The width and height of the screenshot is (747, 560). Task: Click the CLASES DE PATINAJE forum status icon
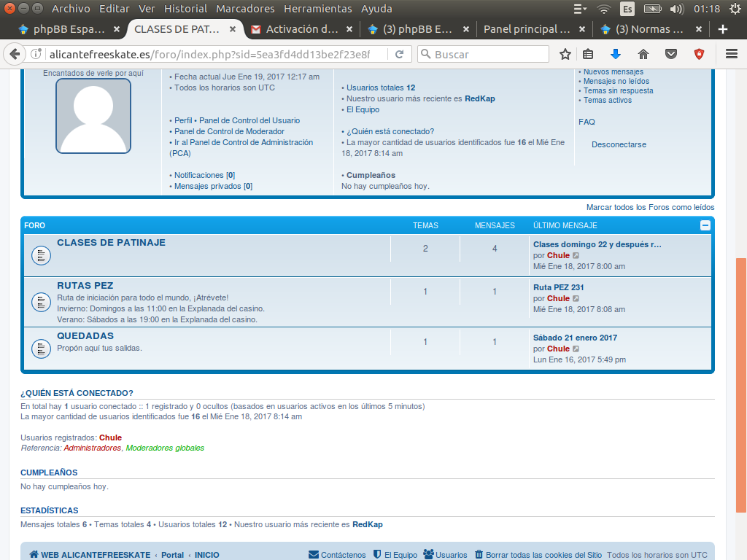click(41, 255)
